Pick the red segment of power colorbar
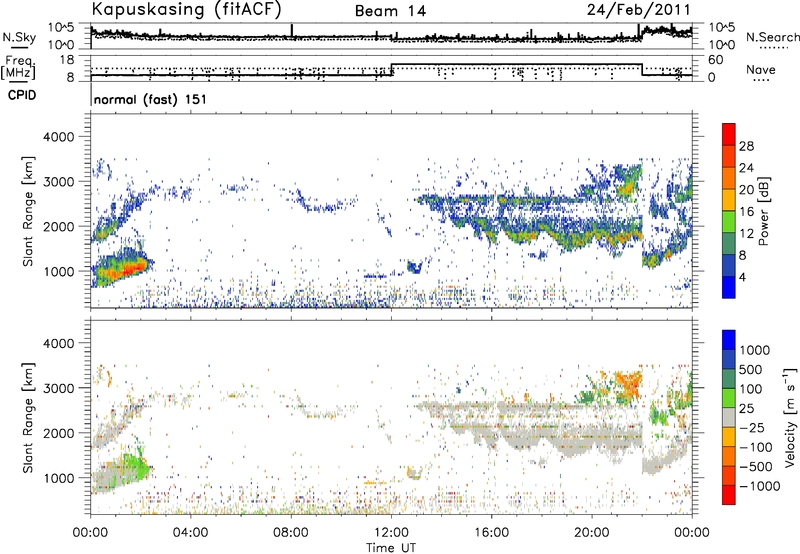The image size is (800, 554). 729,135
